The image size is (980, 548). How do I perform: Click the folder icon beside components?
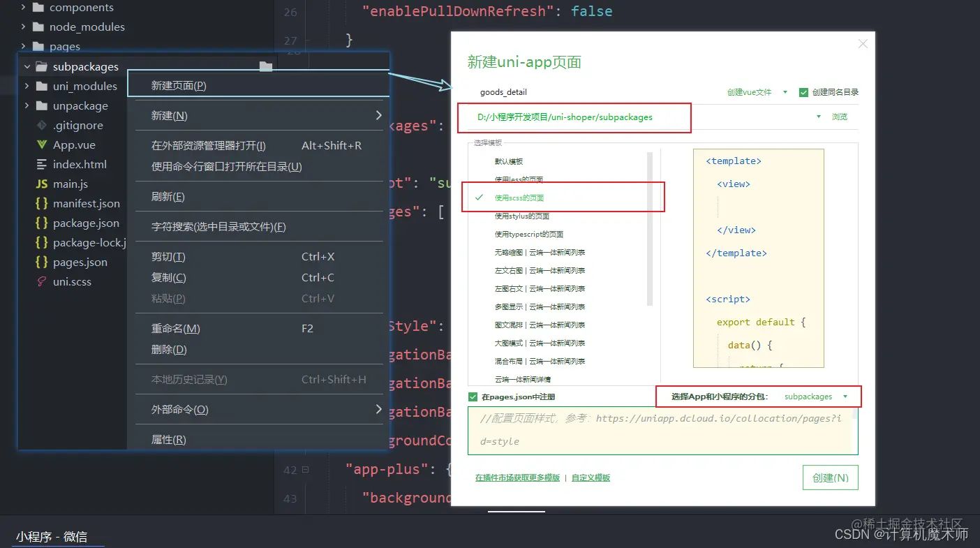tap(38, 8)
